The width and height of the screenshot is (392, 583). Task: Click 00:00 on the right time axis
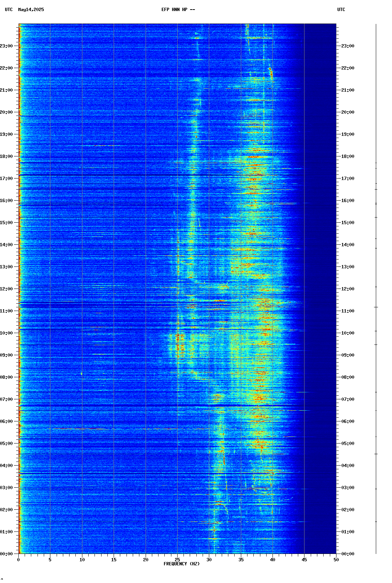348,554
